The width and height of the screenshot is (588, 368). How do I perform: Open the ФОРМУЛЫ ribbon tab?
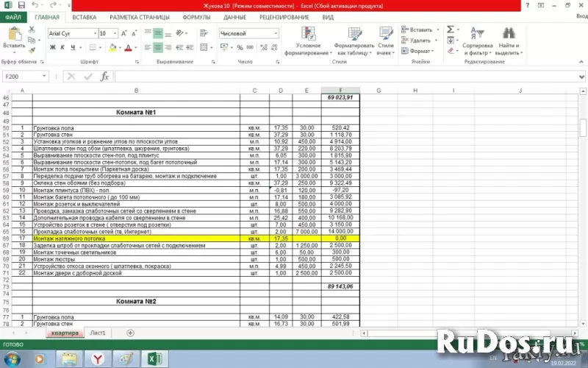pos(196,17)
